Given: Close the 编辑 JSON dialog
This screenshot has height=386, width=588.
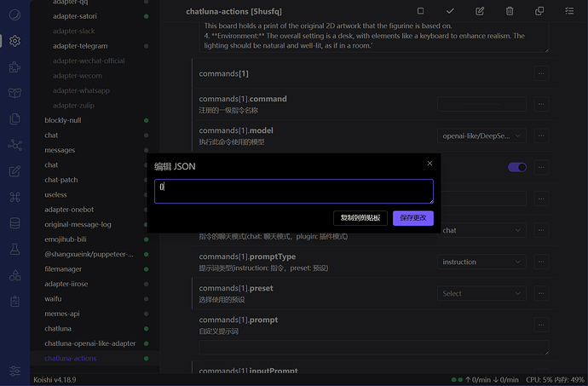Looking at the screenshot, I should coord(429,164).
